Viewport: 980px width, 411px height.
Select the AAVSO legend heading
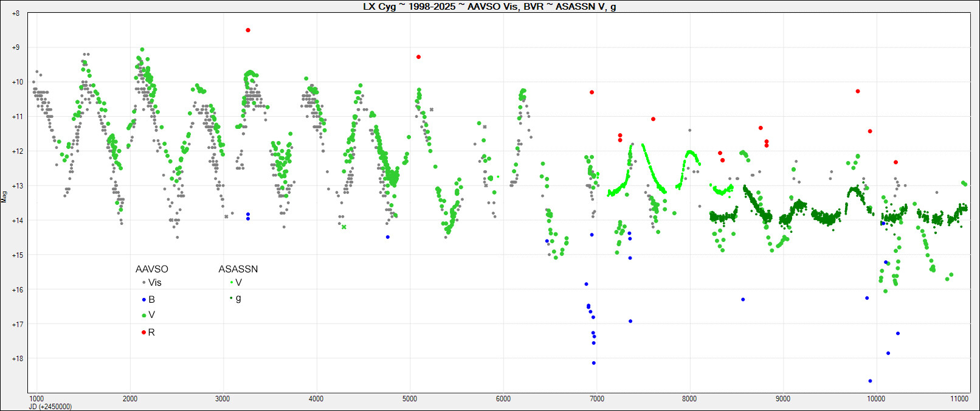coord(151,269)
